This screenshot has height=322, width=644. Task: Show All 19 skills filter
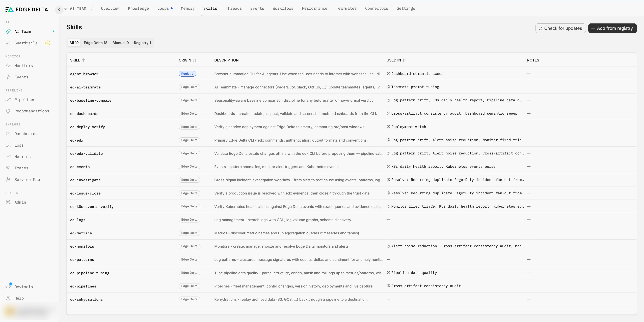(74, 43)
